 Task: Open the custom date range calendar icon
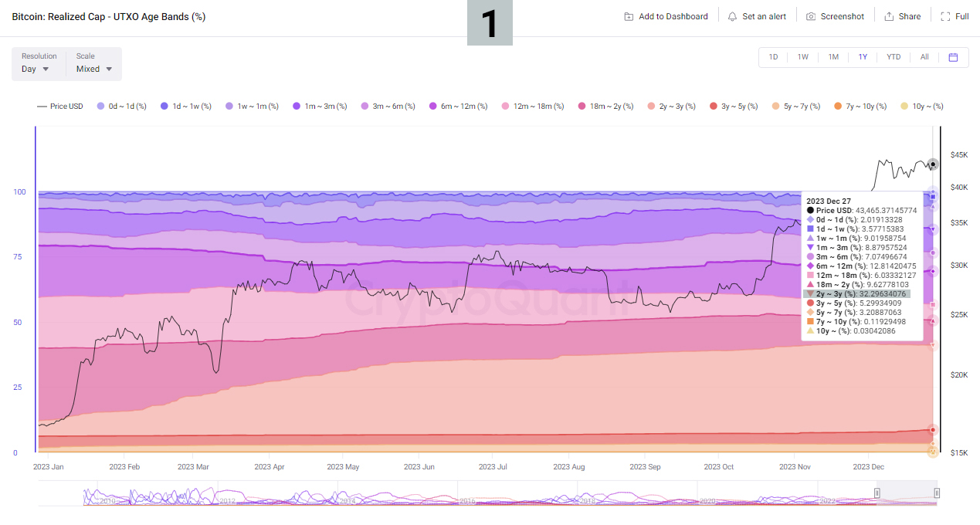click(x=954, y=56)
